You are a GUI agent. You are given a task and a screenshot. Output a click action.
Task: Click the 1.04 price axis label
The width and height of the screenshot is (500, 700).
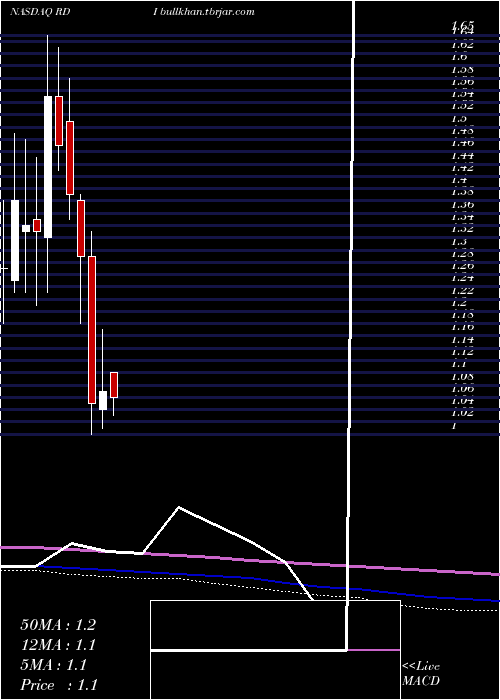[x=462, y=400]
